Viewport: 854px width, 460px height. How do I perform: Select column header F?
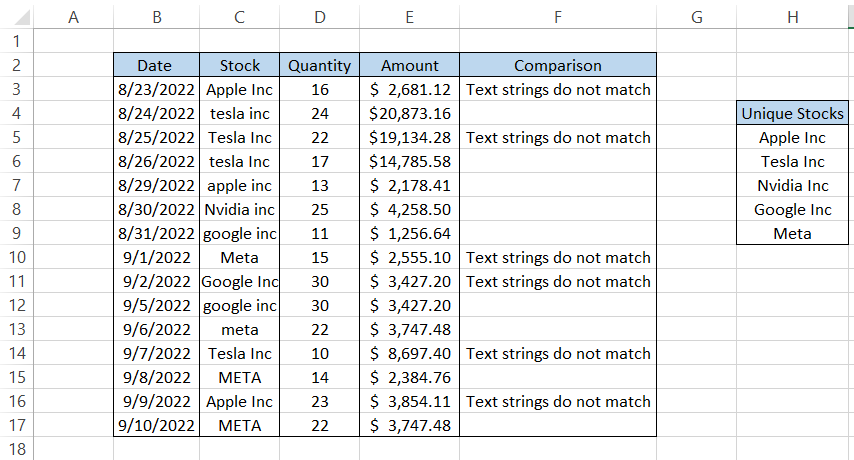coord(557,17)
